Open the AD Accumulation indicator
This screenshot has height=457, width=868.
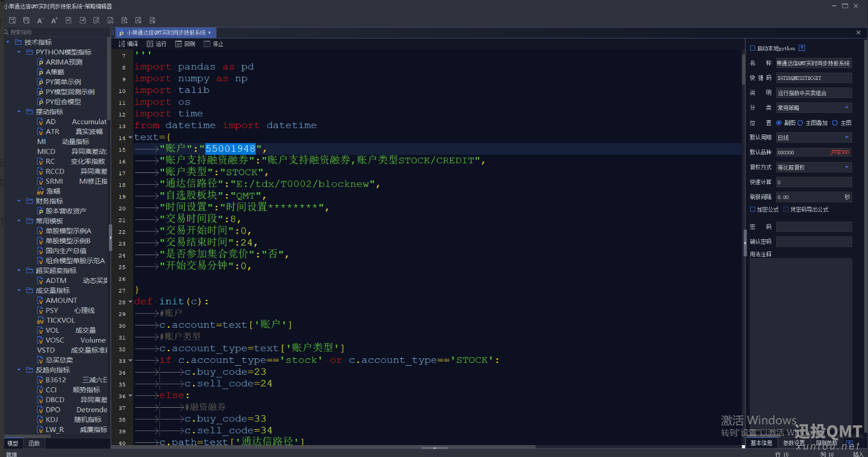click(71, 122)
